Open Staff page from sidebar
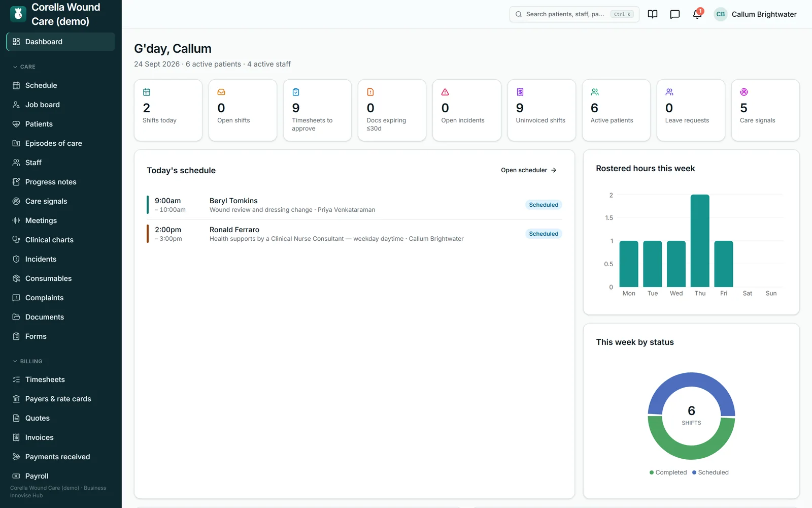The height and width of the screenshot is (508, 812). pyautogui.click(x=61, y=163)
